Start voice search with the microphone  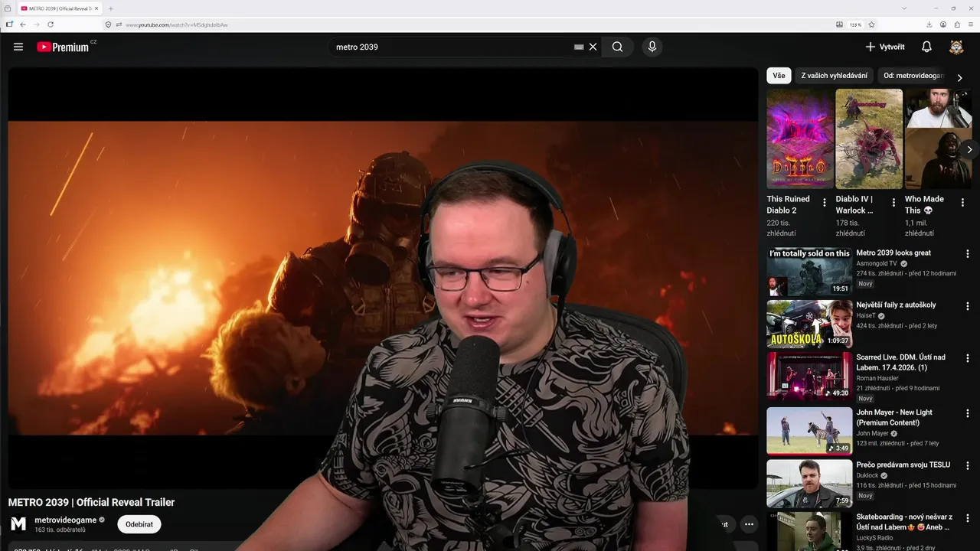652,47
